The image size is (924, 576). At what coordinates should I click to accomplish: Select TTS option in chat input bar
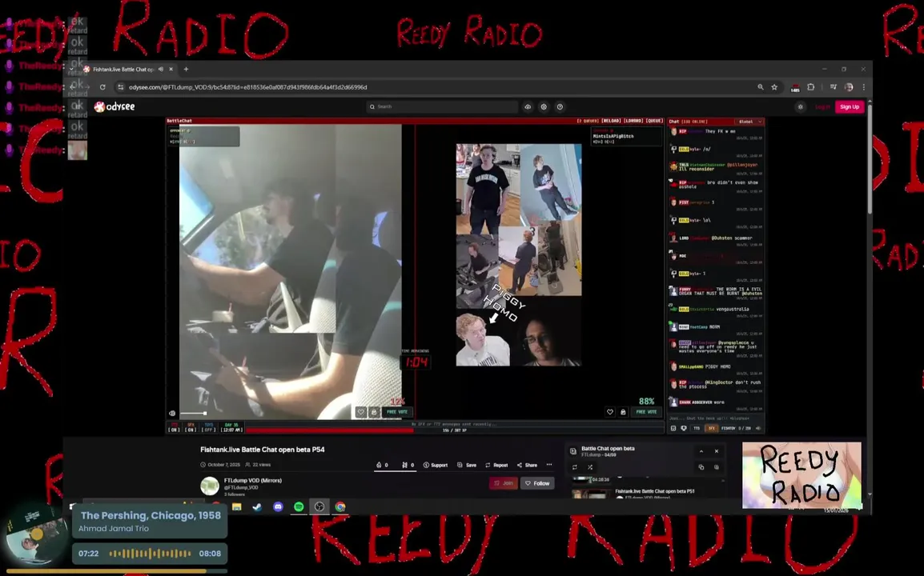tap(697, 428)
